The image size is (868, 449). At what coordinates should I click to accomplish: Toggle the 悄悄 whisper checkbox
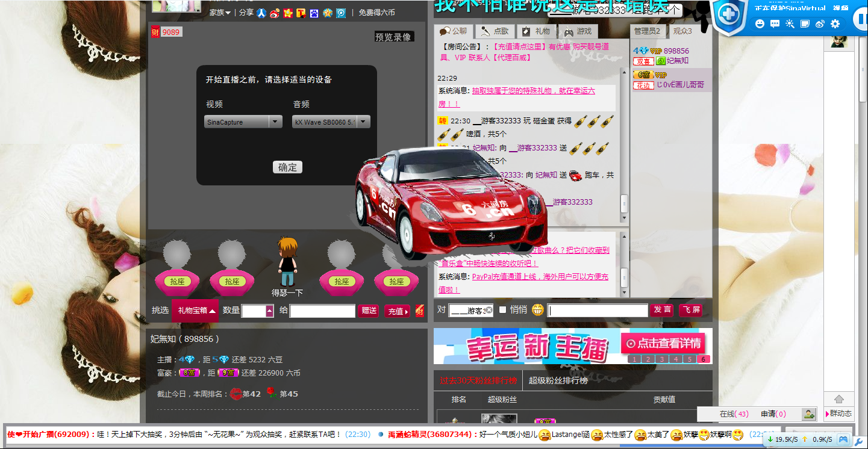[503, 309]
